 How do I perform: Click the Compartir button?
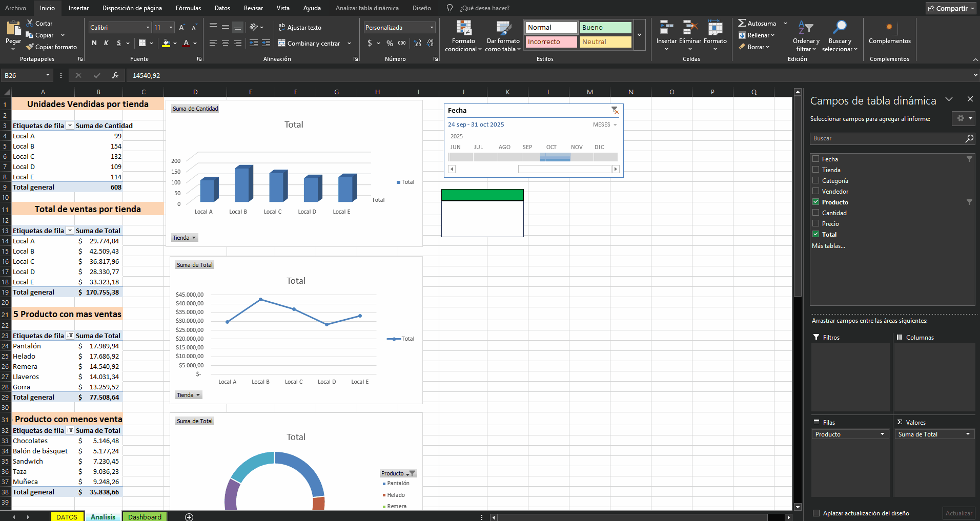[951, 8]
